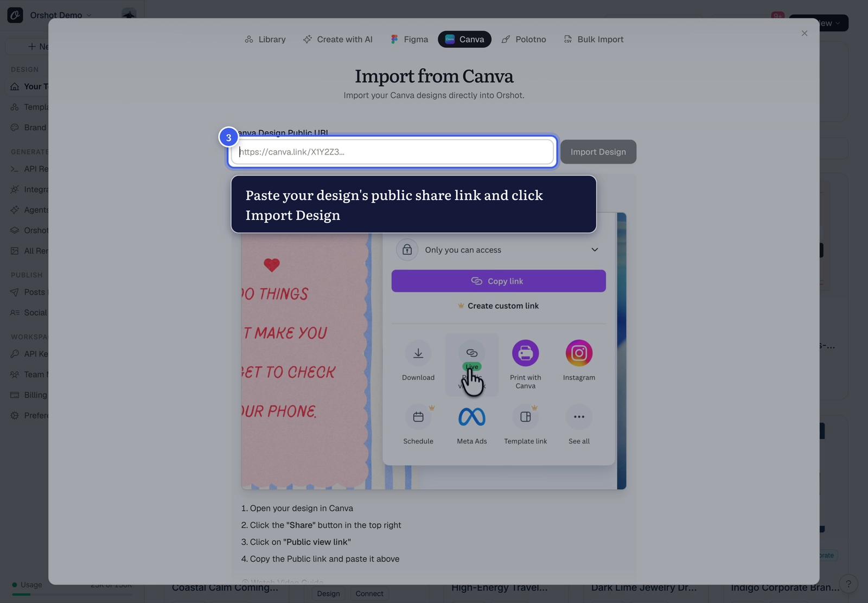The image size is (868, 603).
Task: Click the Import Design button
Action: click(x=598, y=152)
